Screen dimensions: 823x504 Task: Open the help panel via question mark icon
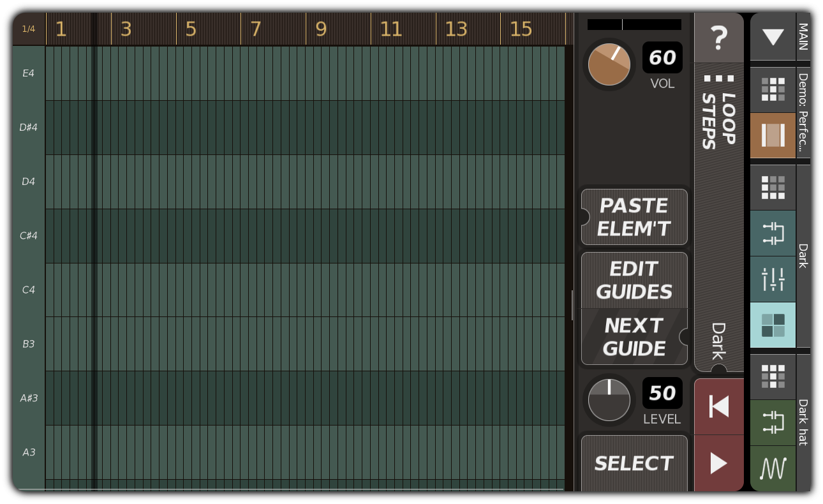click(719, 38)
